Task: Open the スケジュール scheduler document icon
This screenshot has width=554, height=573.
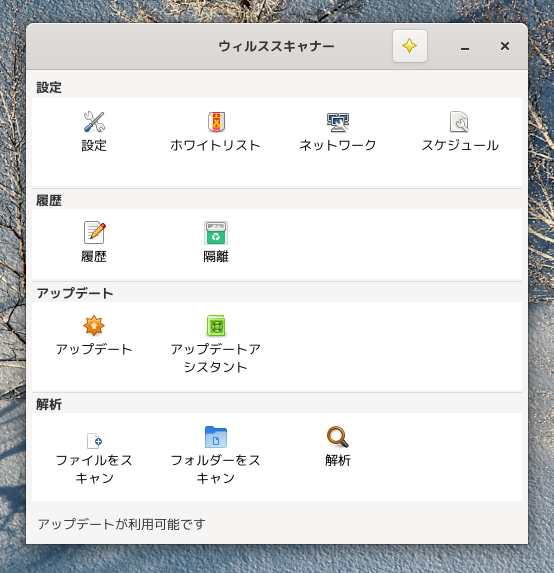Action: [x=459, y=122]
